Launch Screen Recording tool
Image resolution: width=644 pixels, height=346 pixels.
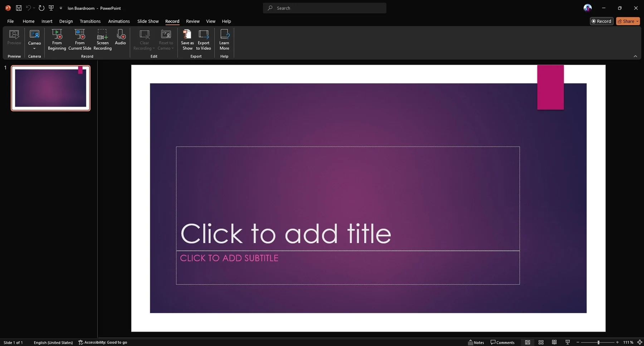coord(103,40)
